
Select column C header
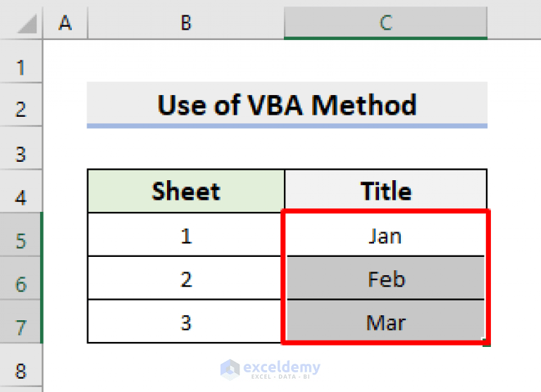pyautogui.click(x=386, y=23)
